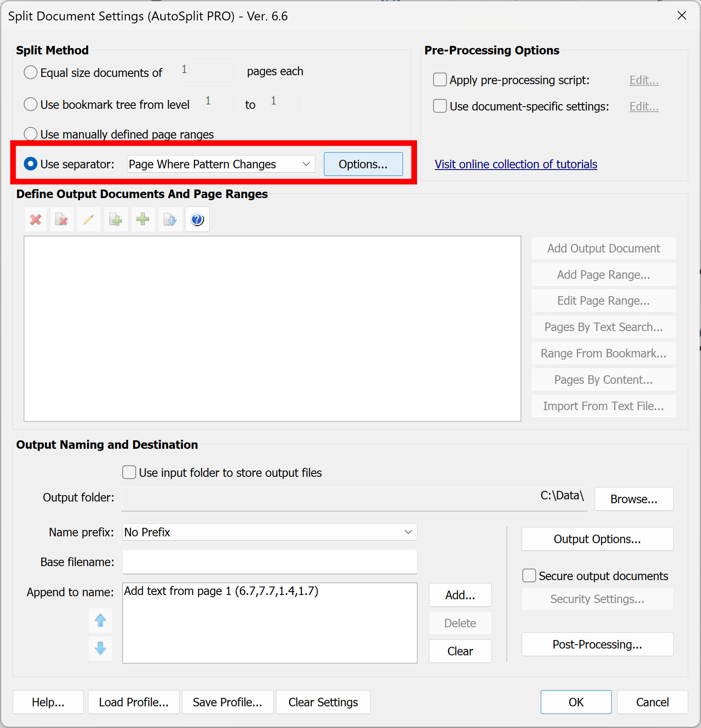701x728 pixels.
Task: Click the add document icon with green plus
Action: [116, 219]
